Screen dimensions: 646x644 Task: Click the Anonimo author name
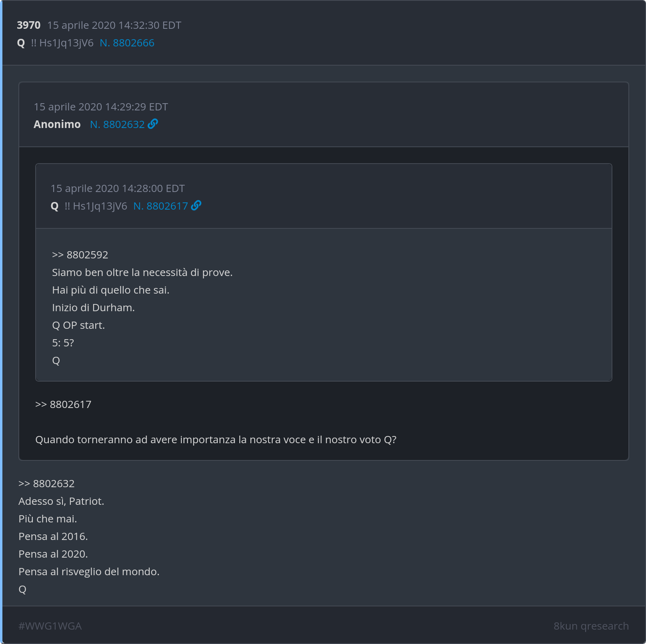pos(57,124)
